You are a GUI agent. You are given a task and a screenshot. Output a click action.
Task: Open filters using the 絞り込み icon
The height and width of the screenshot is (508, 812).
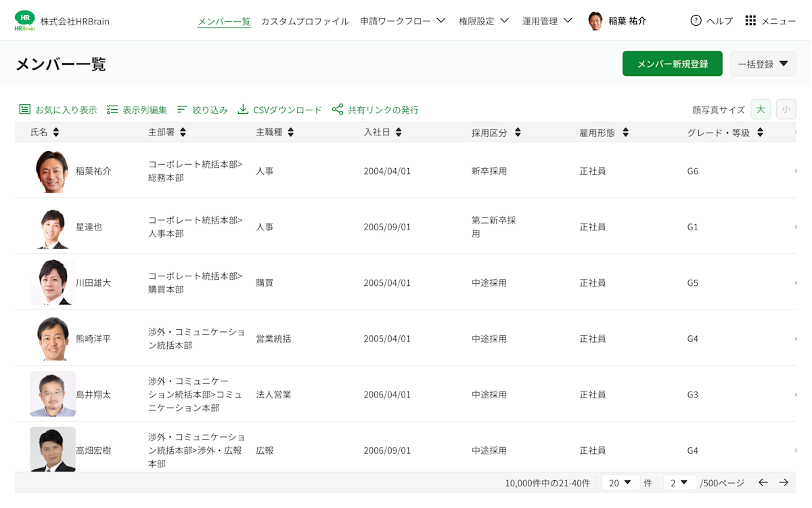coord(182,108)
